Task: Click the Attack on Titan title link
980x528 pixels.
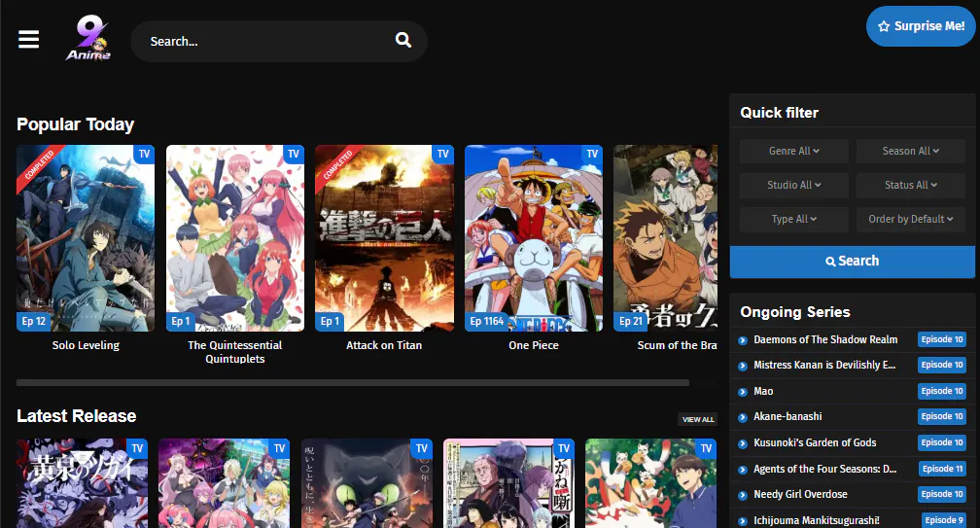Action: 384,345
